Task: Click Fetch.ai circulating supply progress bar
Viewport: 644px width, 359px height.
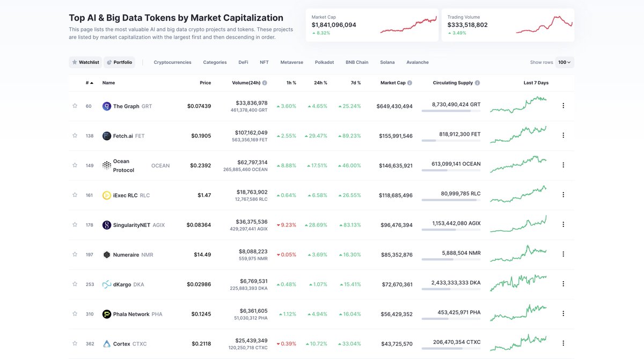Action: (x=451, y=141)
